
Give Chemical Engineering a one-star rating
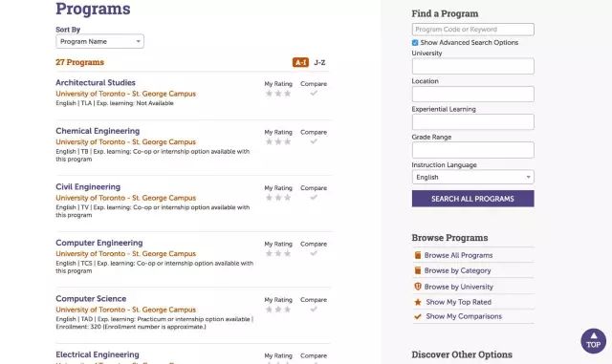tap(269, 141)
